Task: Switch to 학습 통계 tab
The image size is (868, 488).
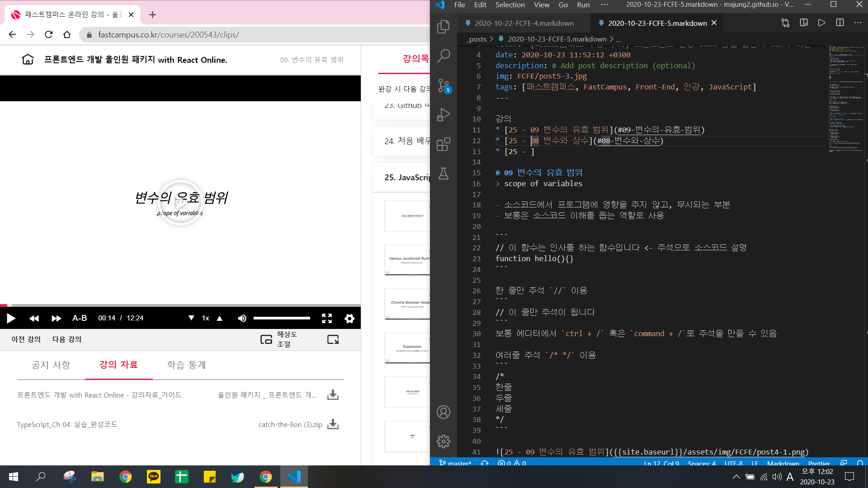Action: (186, 365)
